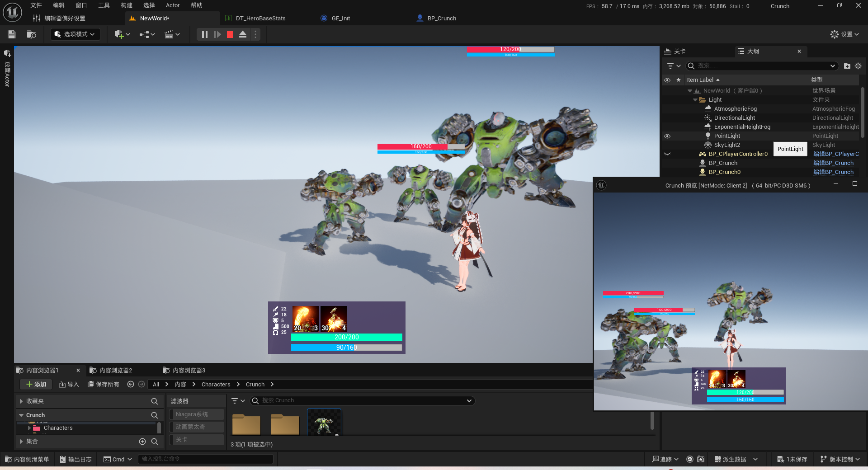Screen dimensions: 868x470
Task: Click the 导入 import button
Action: click(x=69, y=385)
